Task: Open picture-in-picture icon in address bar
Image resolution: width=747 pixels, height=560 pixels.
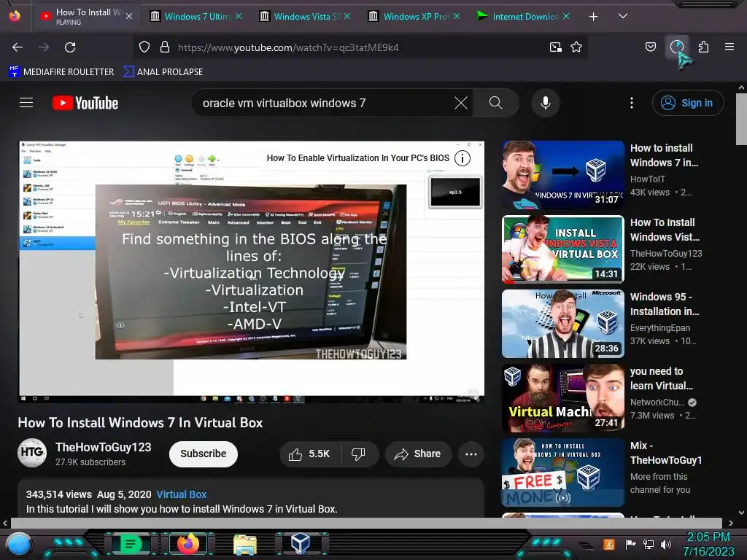Action: point(555,47)
